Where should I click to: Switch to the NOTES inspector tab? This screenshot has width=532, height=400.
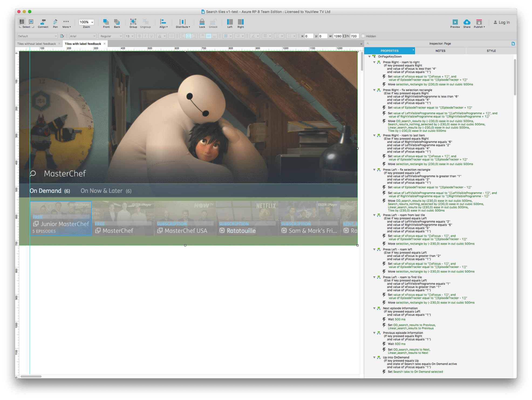point(440,51)
